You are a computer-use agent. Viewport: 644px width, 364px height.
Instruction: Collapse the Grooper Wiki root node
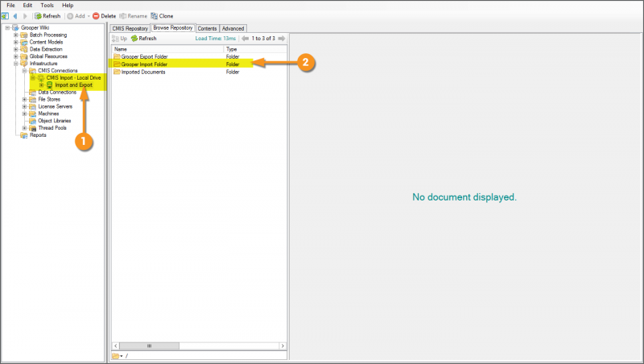point(7,28)
